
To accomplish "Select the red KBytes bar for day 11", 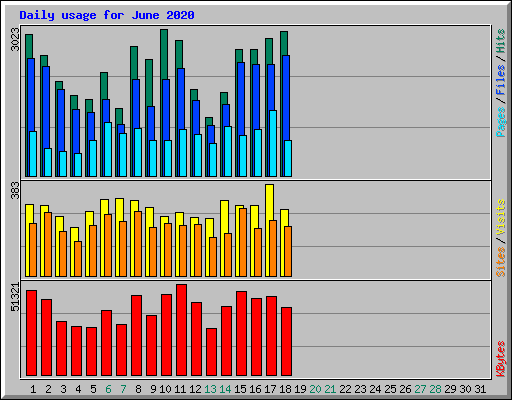I will (181, 330).
